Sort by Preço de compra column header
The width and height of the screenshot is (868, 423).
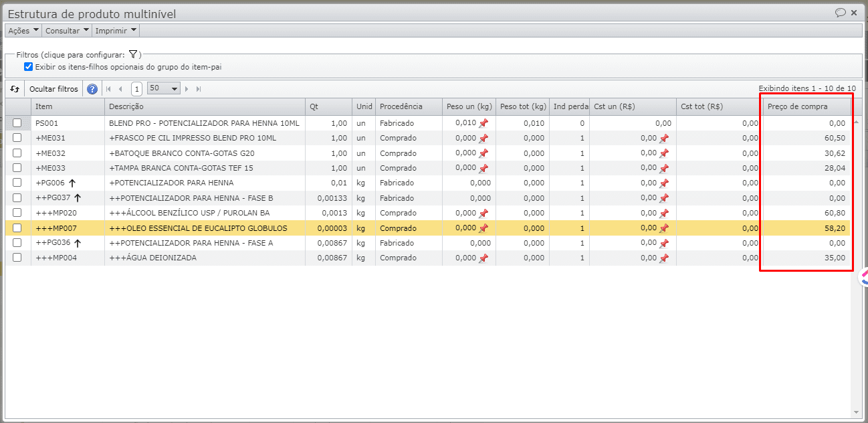pyautogui.click(x=806, y=106)
